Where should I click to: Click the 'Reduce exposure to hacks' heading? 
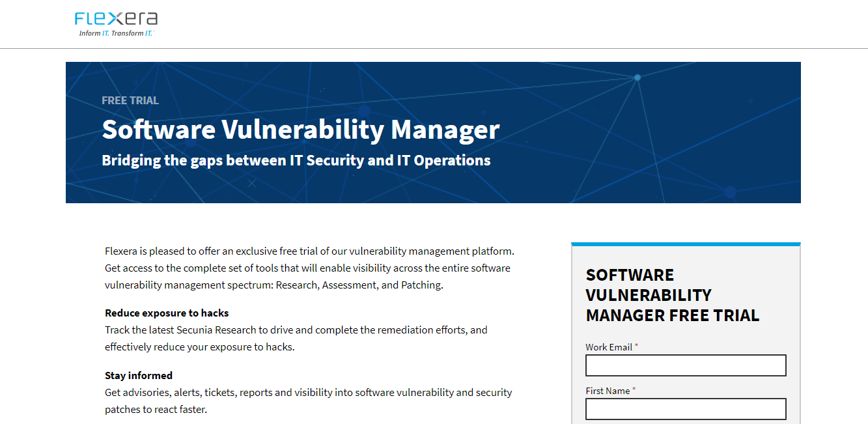pos(167,313)
